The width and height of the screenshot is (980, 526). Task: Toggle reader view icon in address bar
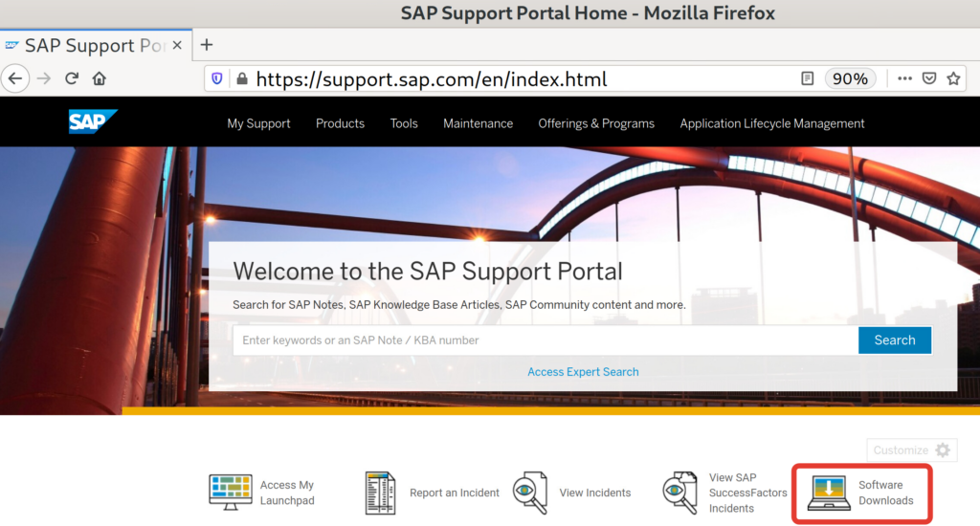[808, 78]
